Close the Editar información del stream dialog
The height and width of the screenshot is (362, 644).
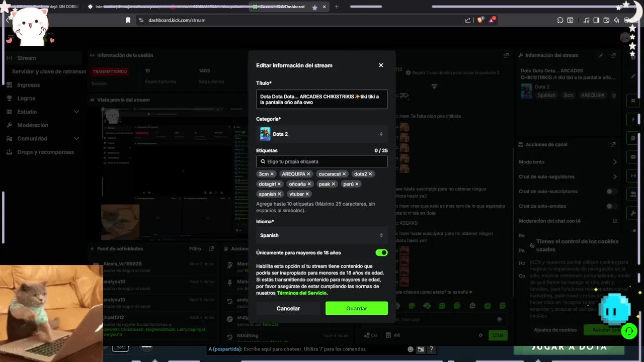point(381,65)
